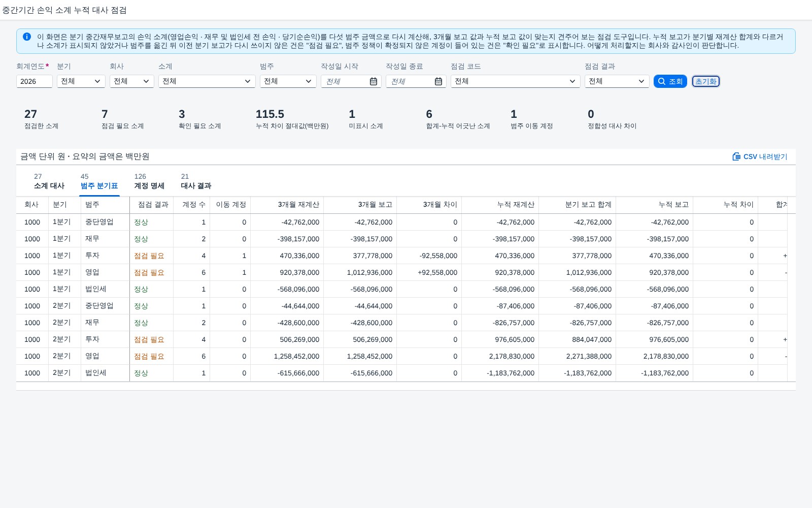Click the 미표시 소계 summary tile
The image size is (812, 508).
coord(366,119)
